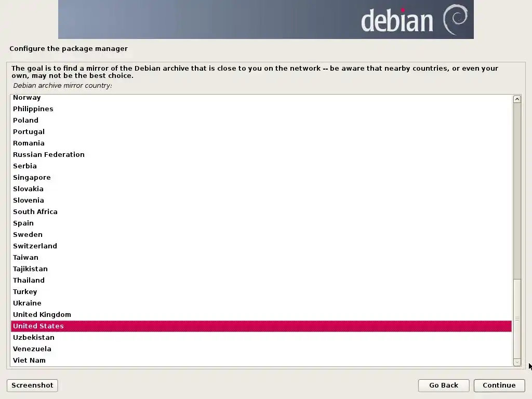This screenshot has width=532, height=399.
Task: Choose Uzbekistan from the country list
Action: pyautogui.click(x=261, y=338)
